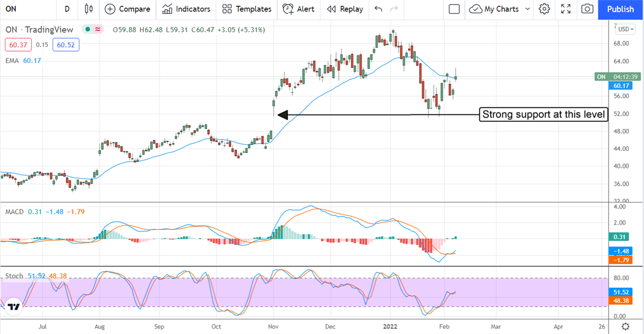Redo the last chart action
This screenshot has height=334, width=644.
tap(394, 9)
